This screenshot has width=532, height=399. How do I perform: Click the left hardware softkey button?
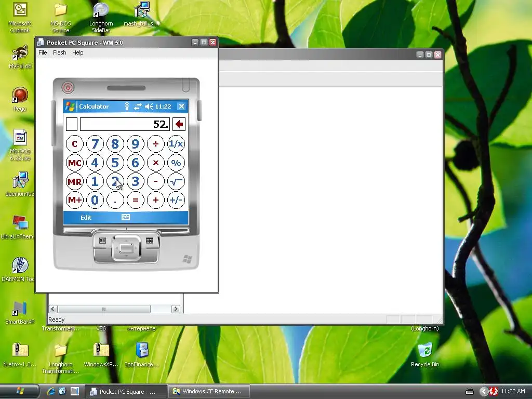[102, 241]
